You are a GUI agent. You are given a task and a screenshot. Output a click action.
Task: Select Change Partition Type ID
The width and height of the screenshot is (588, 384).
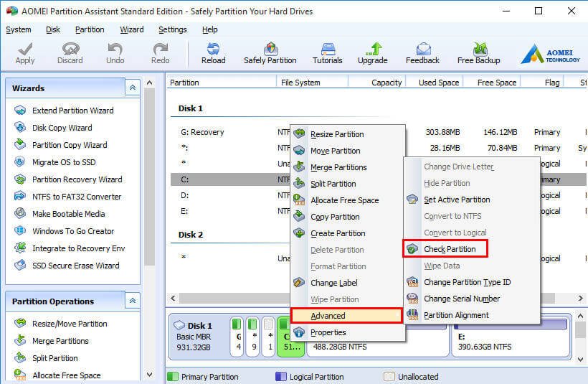tap(472, 282)
